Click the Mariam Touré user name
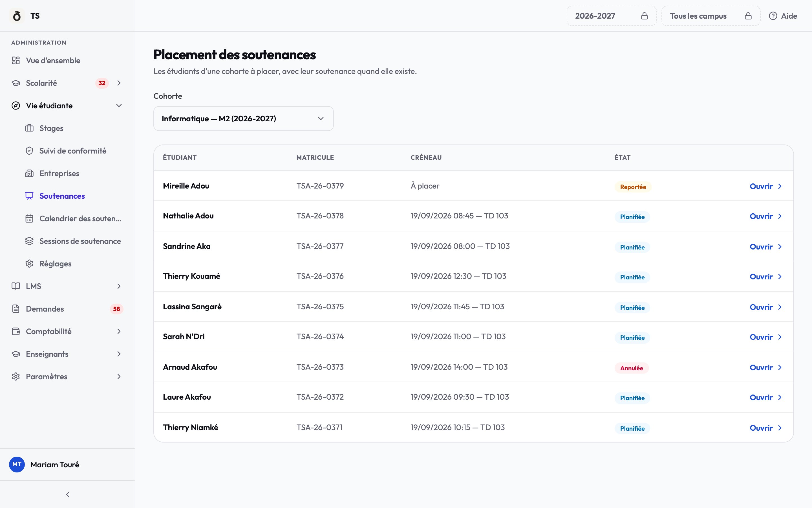The width and height of the screenshot is (812, 508). pos(55,465)
